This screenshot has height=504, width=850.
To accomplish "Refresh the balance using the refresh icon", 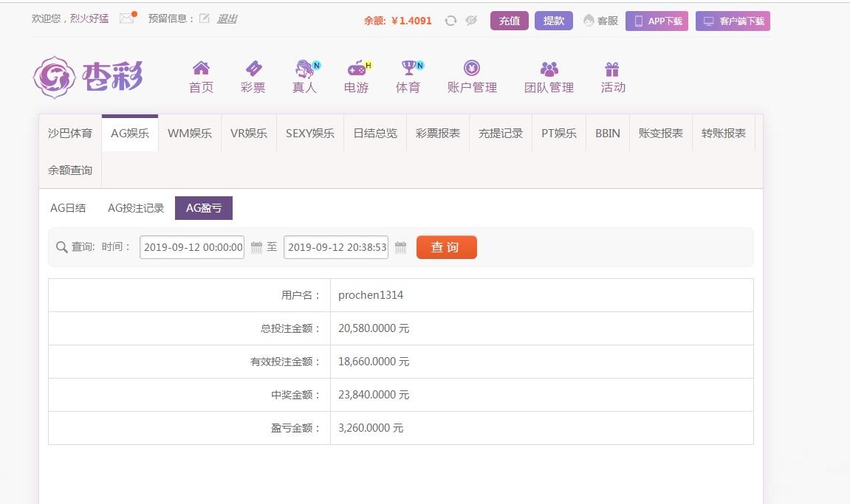I will pos(450,21).
